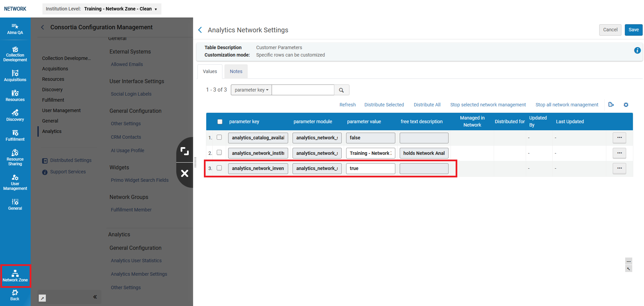This screenshot has height=306, width=644.
Task: Open Analytics User Statistics link
Action: 136,261
